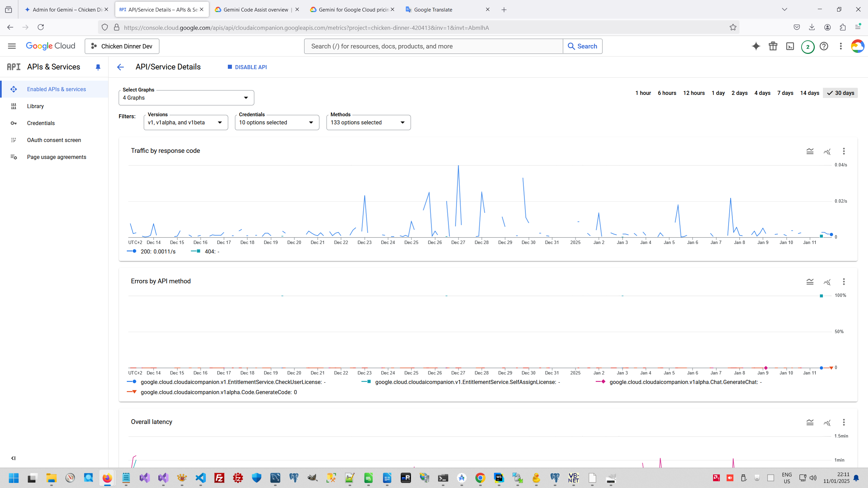Open the gift free trial icon
The height and width of the screenshot is (488, 868).
coord(773,46)
